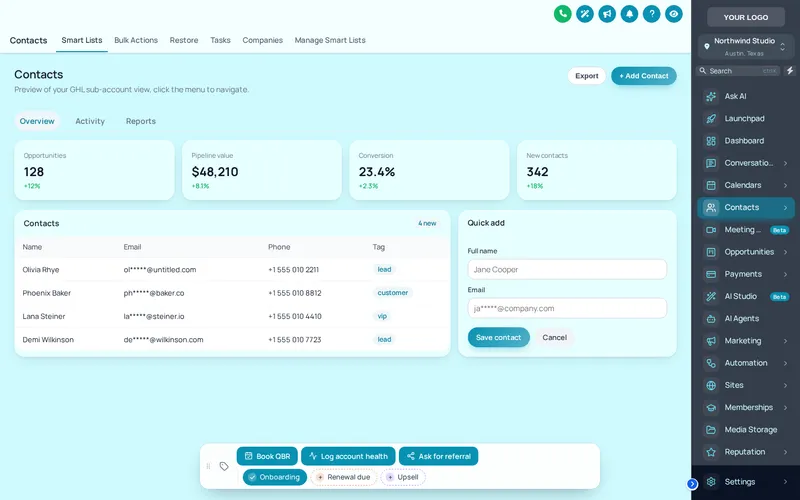Open Opportunities in the sidebar
Image resolution: width=800 pixels, height=500 pixels.
click(x=746, y=252)
